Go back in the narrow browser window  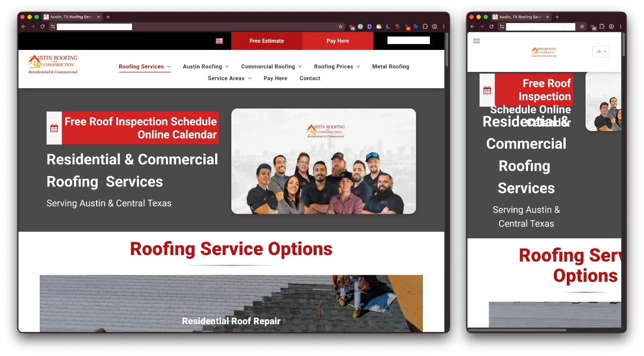pyautogui.click(x=472, y=26)
